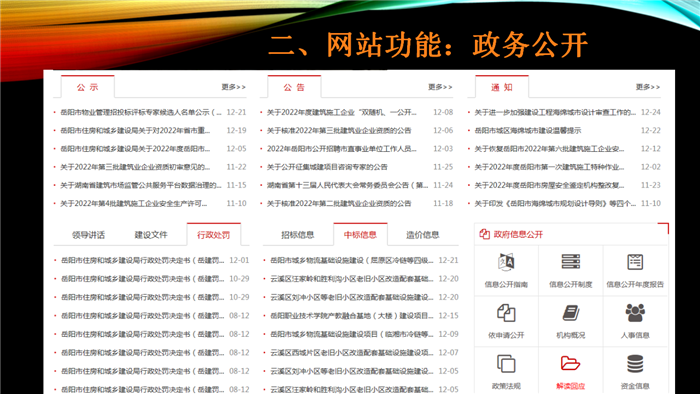Open 岳阳市城乡物流基础设施建设 item dated 12-21

352,260
